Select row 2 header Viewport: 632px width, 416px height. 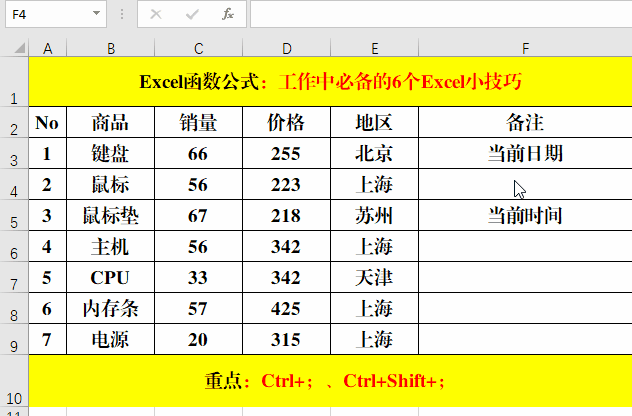pos(14,122)
